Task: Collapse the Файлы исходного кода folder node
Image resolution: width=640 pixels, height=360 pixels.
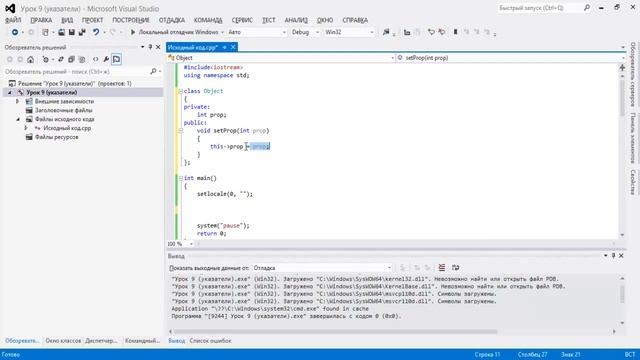Action: 18,119
